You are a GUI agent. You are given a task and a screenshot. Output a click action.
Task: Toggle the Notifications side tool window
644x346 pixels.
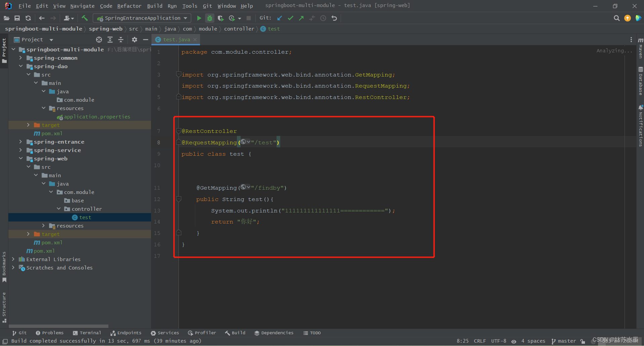point(640,126)
